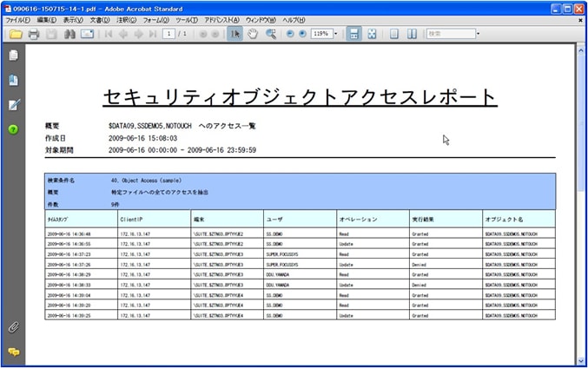The width and height of the screenshot is (588, 368).
Task: Open the Signatures panel in sidebar
Action: 13,105
